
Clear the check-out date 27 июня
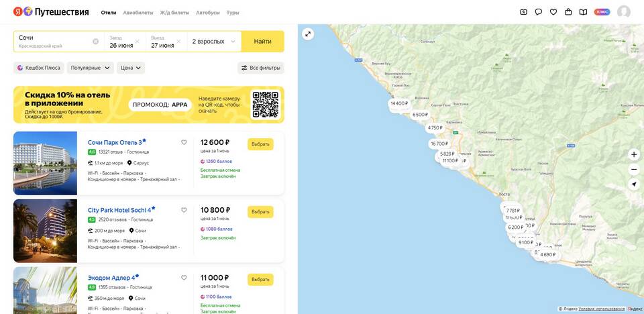(x=178, y=42)
